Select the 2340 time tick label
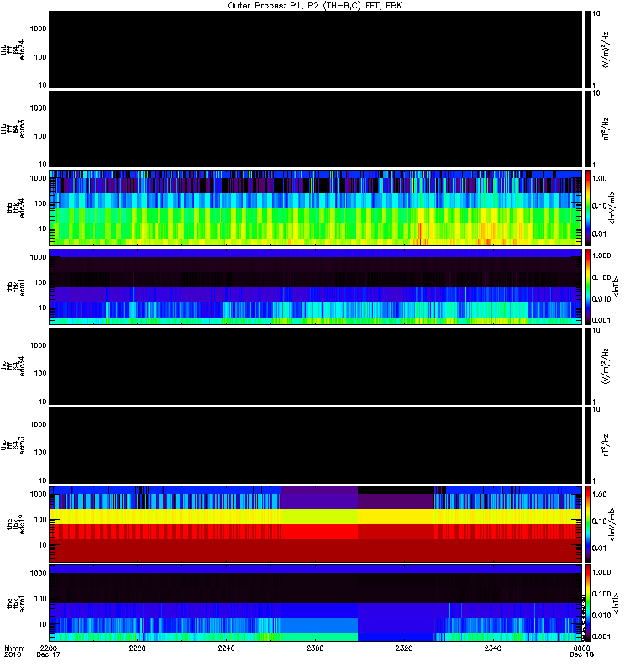Screen dimensions: 630x672 coord(493,648)
